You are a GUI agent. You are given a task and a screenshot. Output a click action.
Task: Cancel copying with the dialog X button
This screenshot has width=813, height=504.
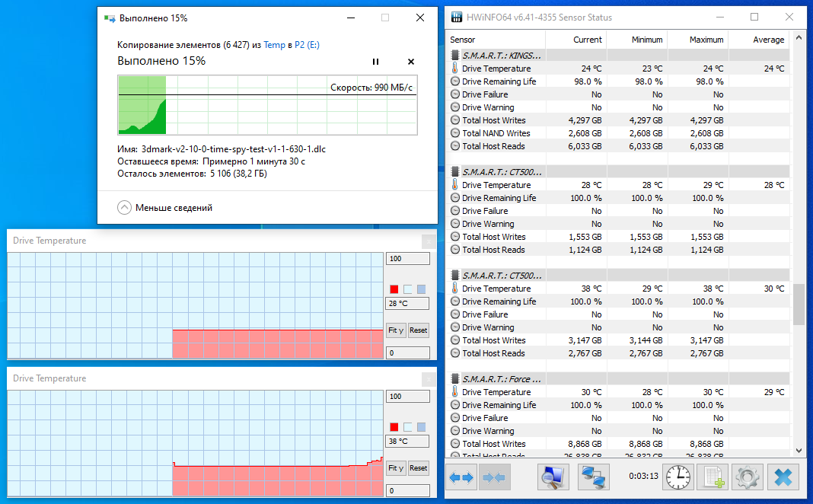(410, 62)
